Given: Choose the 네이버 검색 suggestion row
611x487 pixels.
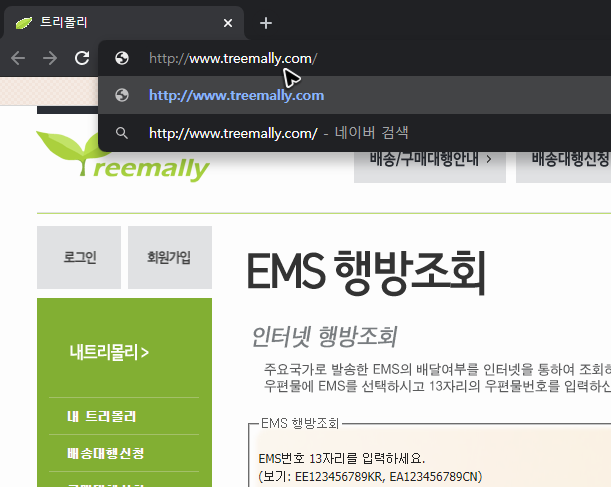Looking at the screenshot, I should click(355, 133).
